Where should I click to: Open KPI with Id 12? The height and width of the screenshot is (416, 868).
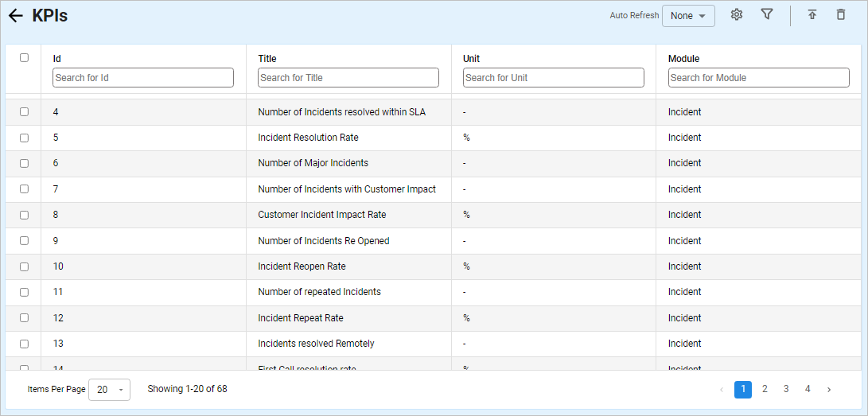[x=58, y=318]
